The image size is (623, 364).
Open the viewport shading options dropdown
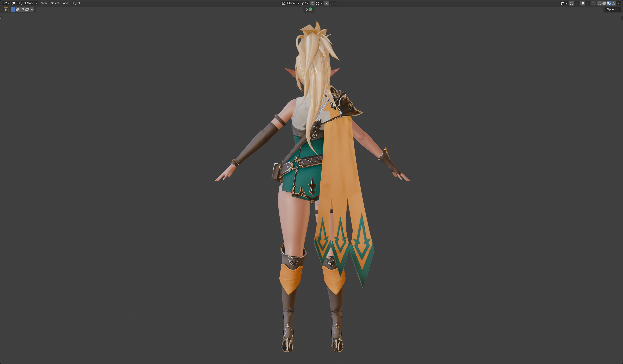618,3
